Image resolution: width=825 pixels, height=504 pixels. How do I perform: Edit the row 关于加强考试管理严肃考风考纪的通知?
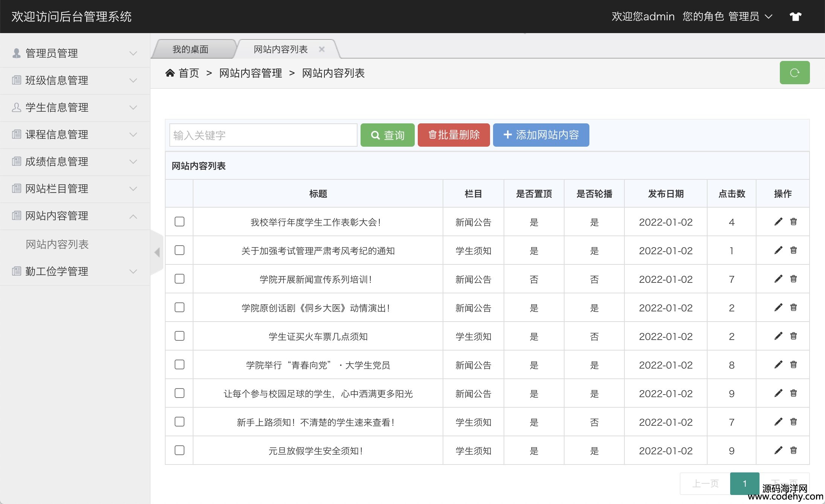pos(778,250)
